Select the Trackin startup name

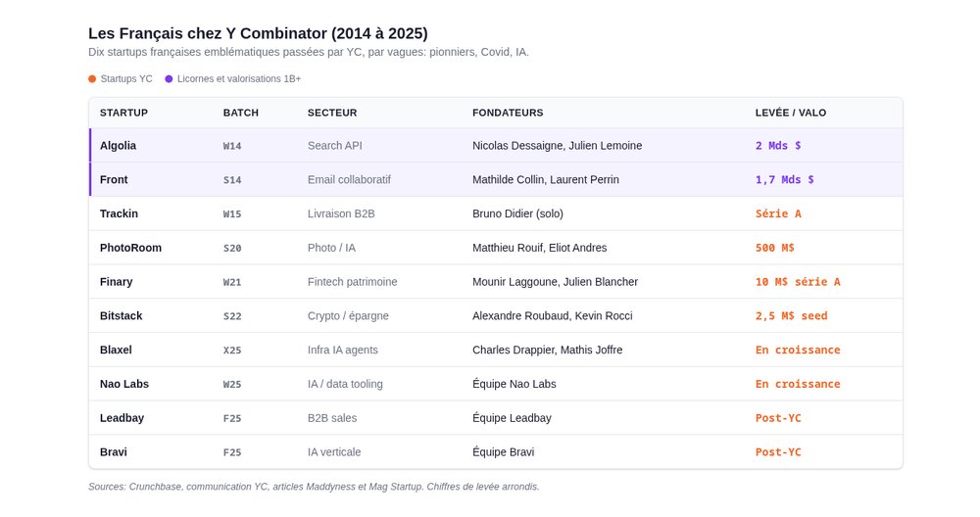[x=119, y=213]
